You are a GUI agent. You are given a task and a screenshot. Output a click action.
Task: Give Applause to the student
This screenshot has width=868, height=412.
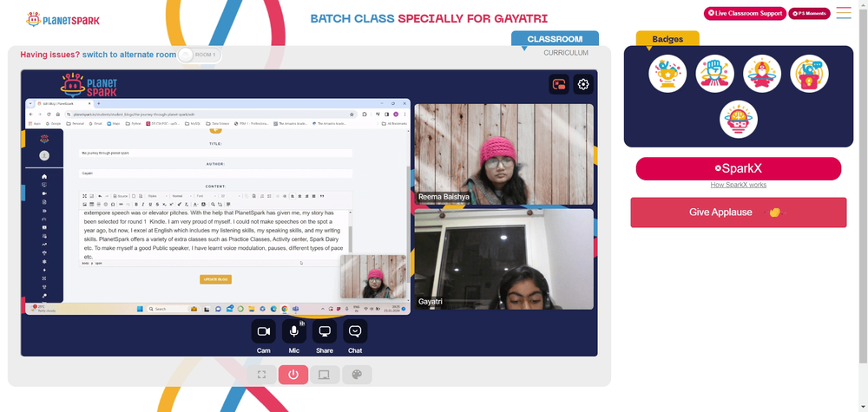[739, 213]
